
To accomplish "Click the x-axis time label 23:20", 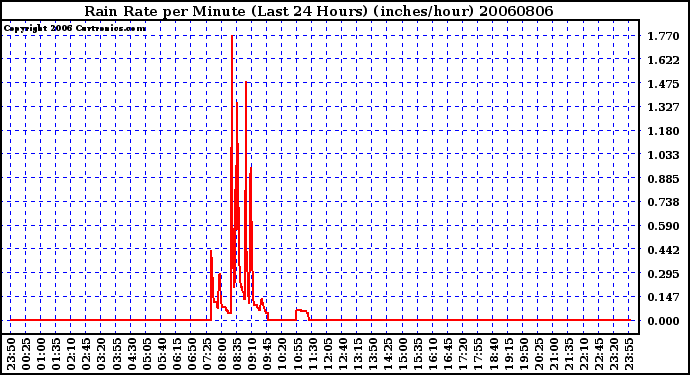I will [x=615, y=354].
